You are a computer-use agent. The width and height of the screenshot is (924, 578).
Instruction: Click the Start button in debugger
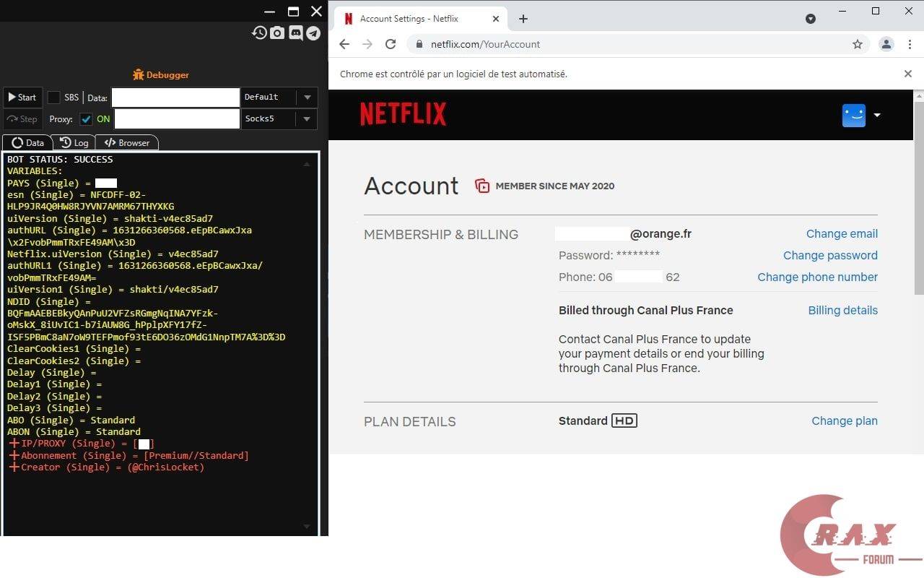coord(22,98)
